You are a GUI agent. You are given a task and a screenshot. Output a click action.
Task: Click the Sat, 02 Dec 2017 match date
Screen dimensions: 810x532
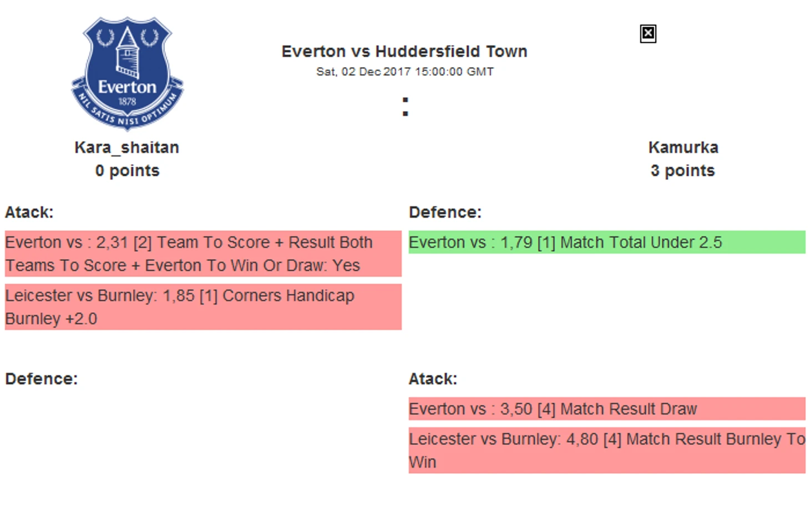404,72
